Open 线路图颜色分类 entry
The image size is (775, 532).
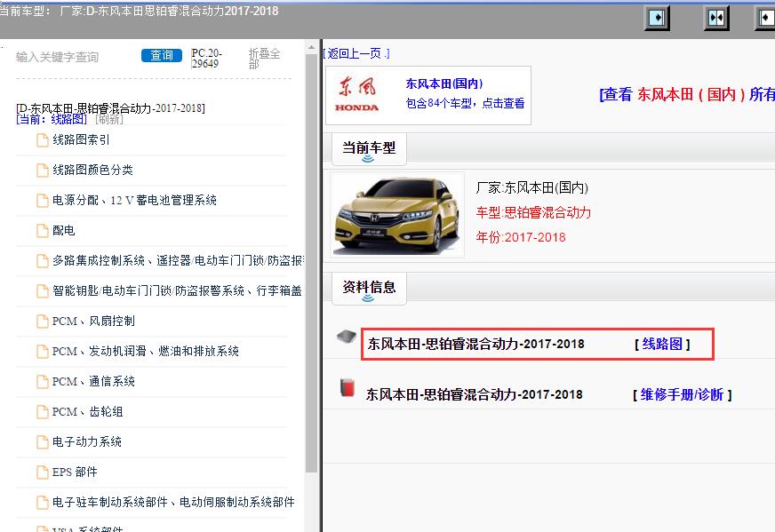[93, 171]
